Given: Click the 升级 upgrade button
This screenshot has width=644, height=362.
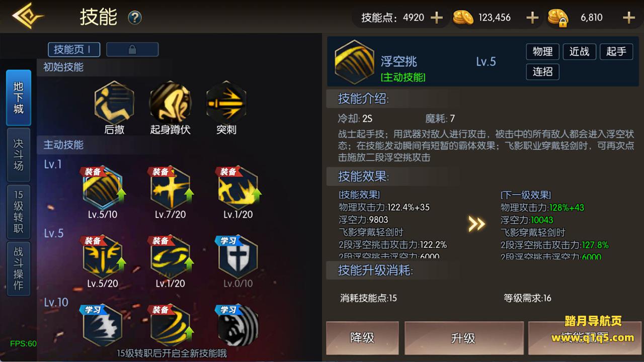Looking at the screenshot, I should pos(463,338).
